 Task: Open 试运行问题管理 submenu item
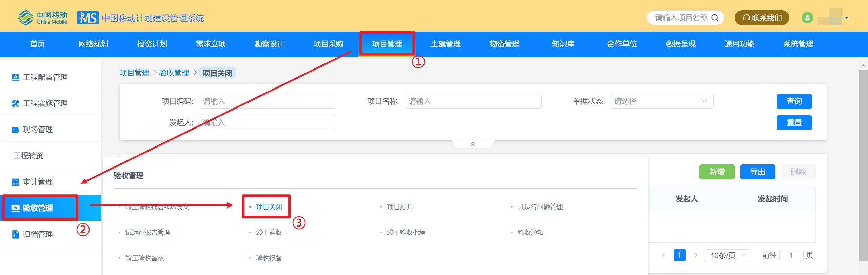pyautogui.click(x=540, y=207)
